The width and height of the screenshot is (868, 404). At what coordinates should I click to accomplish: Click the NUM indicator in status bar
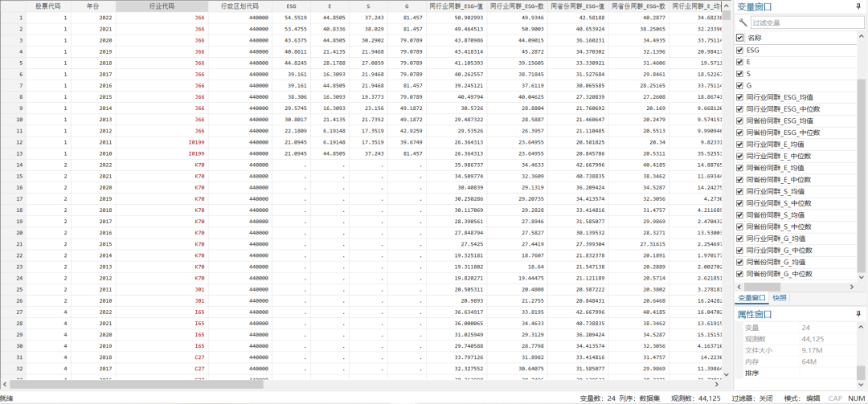click(x=856, y=398)
